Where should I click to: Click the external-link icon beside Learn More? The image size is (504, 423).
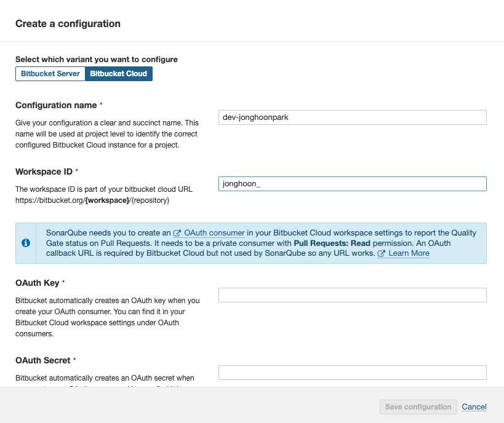click(x=381, y=253)
